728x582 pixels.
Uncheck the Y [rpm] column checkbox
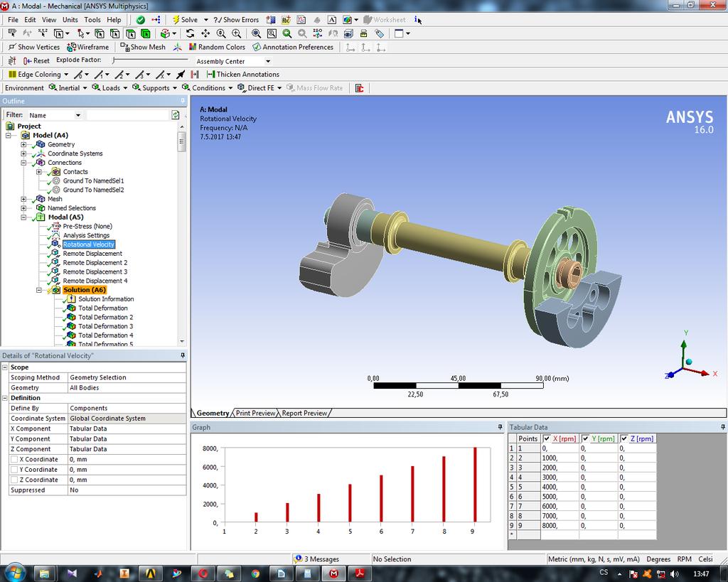click(x=586, y=438)
